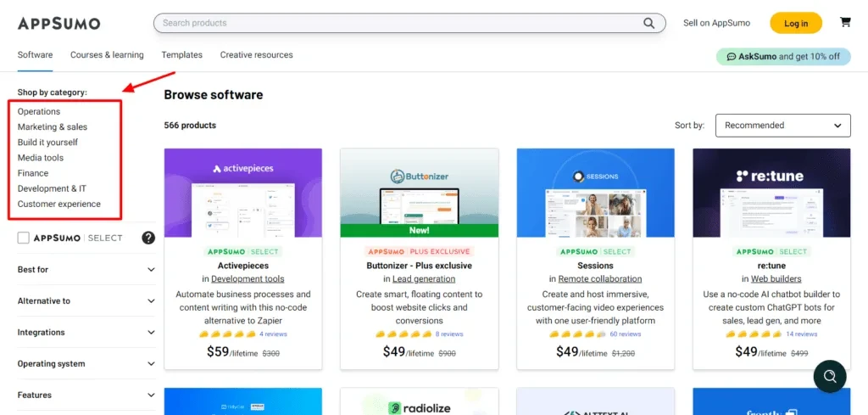868x415 pixels.
Task: Click Buttonizer taco star rating
Action: coord(403,334)
